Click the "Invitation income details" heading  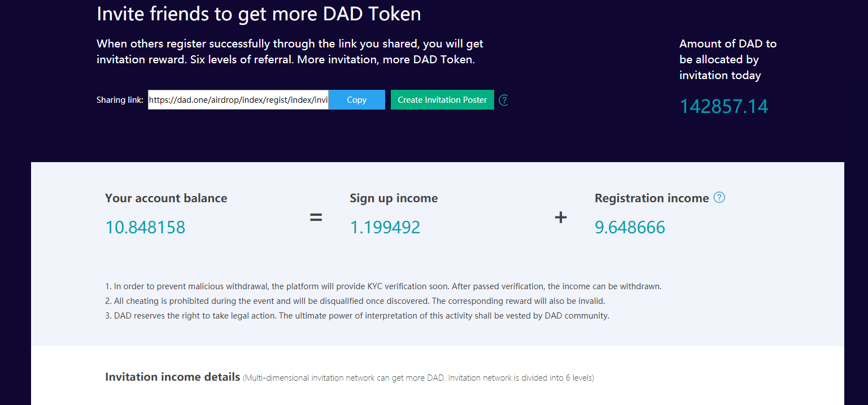172,377
